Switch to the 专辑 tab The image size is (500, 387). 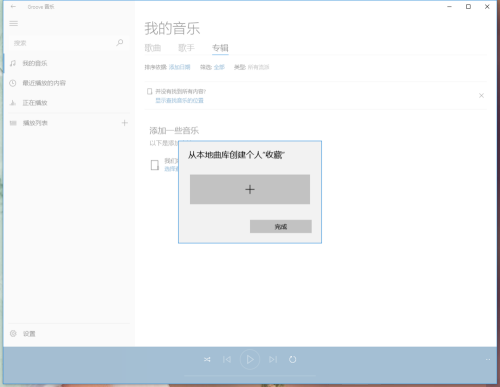pyautogui.click(x=220, y=48)
